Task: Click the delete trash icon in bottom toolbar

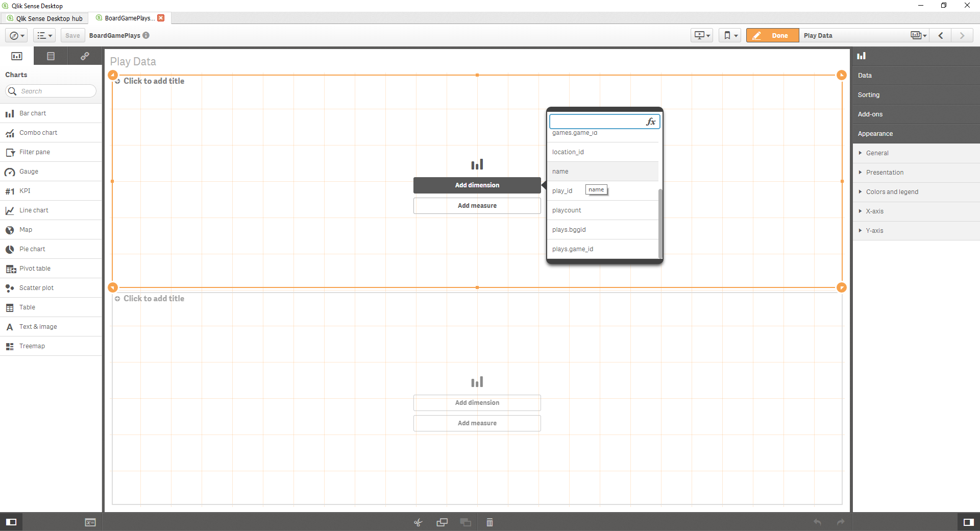Action: (x=489, y=522)
